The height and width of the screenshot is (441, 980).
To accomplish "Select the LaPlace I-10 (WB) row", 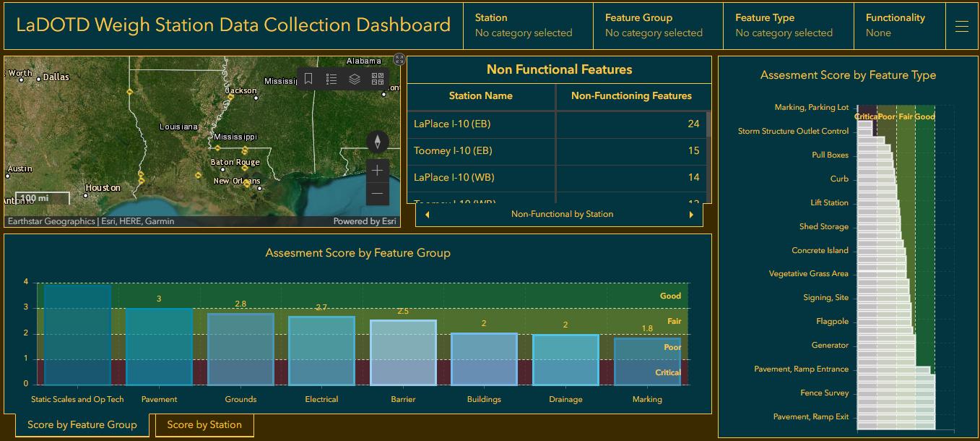I will tap(557, 177).
